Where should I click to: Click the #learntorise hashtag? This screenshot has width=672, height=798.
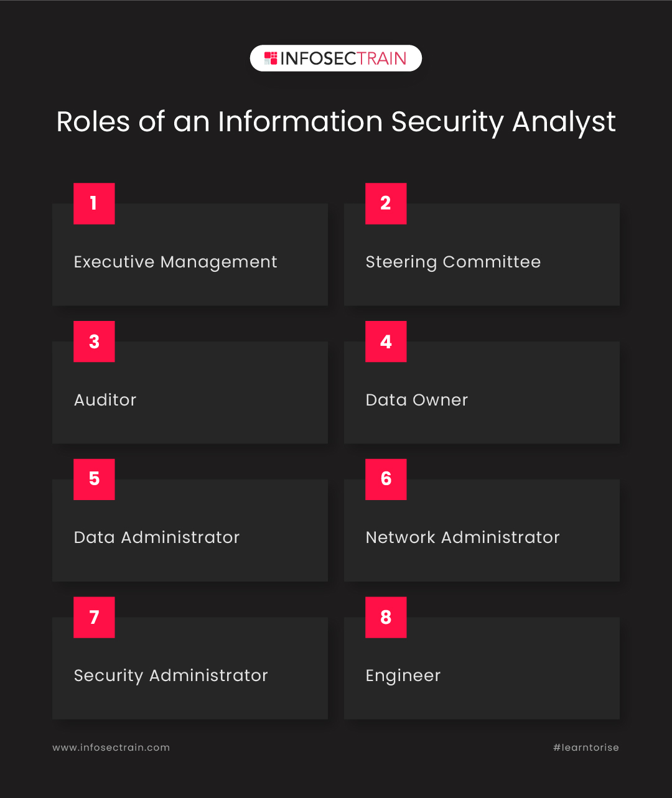586,748
